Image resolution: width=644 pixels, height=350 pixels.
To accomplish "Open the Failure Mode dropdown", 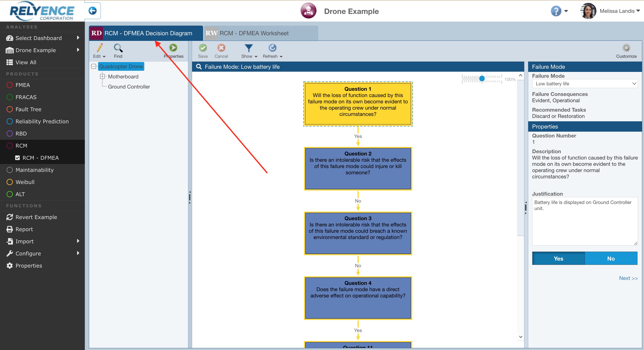I will (585, 84).
